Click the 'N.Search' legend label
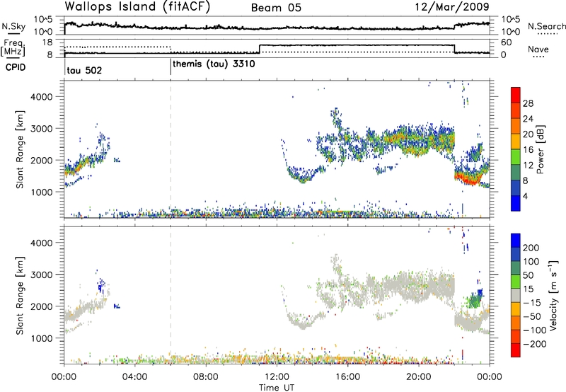 coord(546,26)
